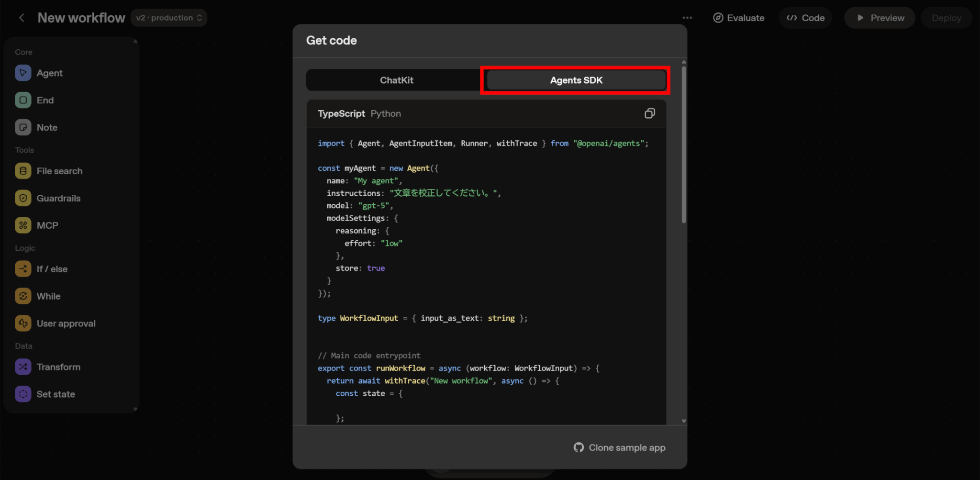Select the Transform data icon
The image size is (980, 480).
[23, 367]
